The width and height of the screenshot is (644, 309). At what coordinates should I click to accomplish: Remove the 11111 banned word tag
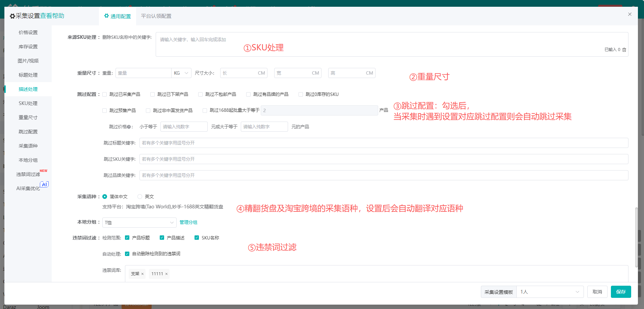[166, 274]
